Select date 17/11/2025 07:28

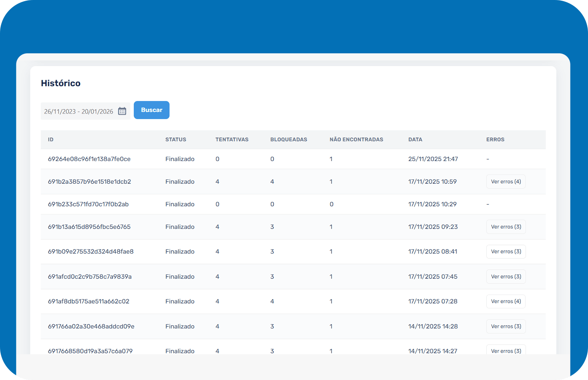(x=433, y=301)
